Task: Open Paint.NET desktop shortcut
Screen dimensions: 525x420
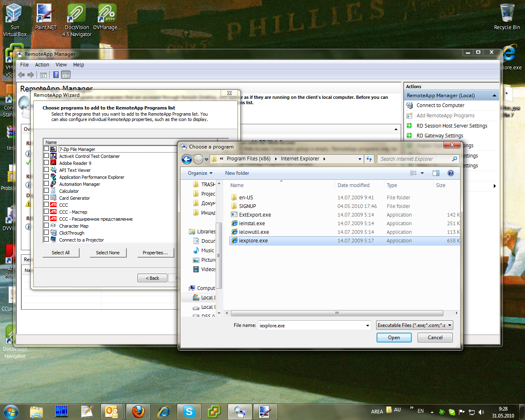Action: (46, 17)
